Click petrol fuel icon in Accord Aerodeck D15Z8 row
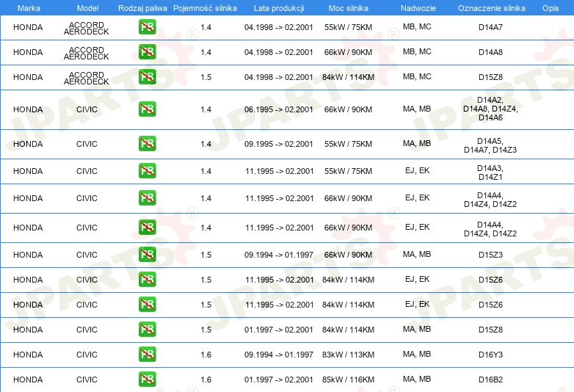574x392 pixels. (147, 77)
